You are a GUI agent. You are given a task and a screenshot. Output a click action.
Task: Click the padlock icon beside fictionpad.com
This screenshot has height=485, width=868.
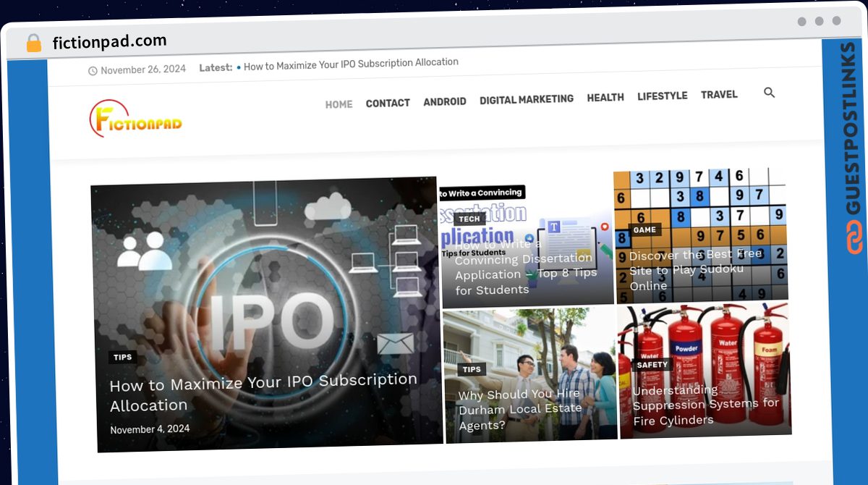[x=33, y=43]
